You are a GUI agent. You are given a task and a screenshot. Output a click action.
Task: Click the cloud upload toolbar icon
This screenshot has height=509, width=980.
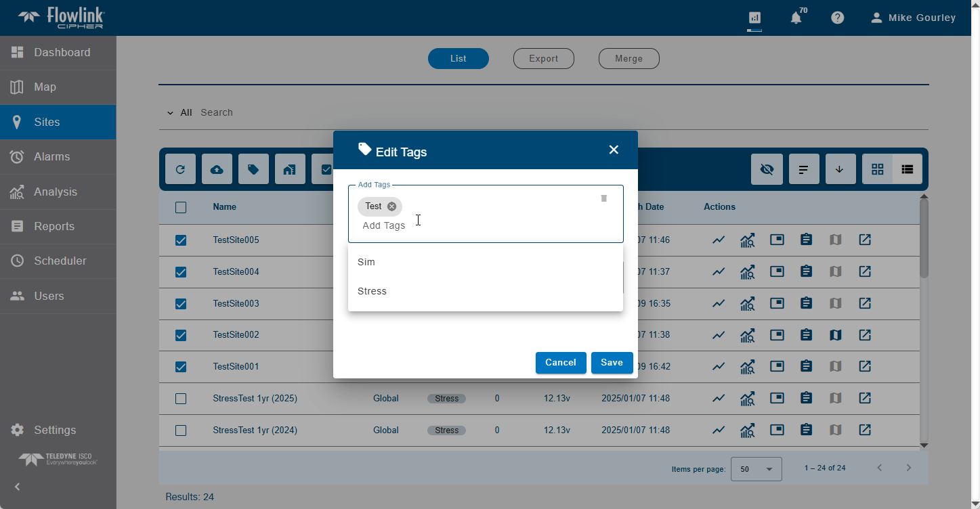pyautogui.click(x=217, y=169)
